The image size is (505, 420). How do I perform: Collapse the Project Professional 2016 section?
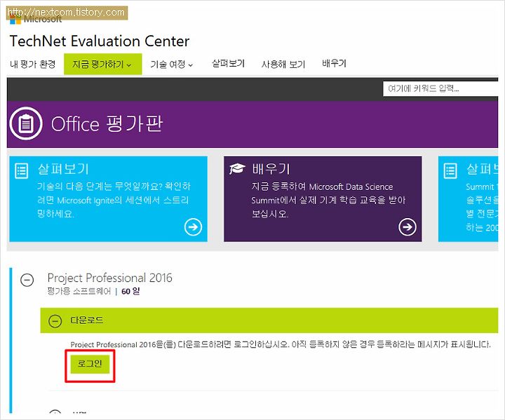[27, 280]
